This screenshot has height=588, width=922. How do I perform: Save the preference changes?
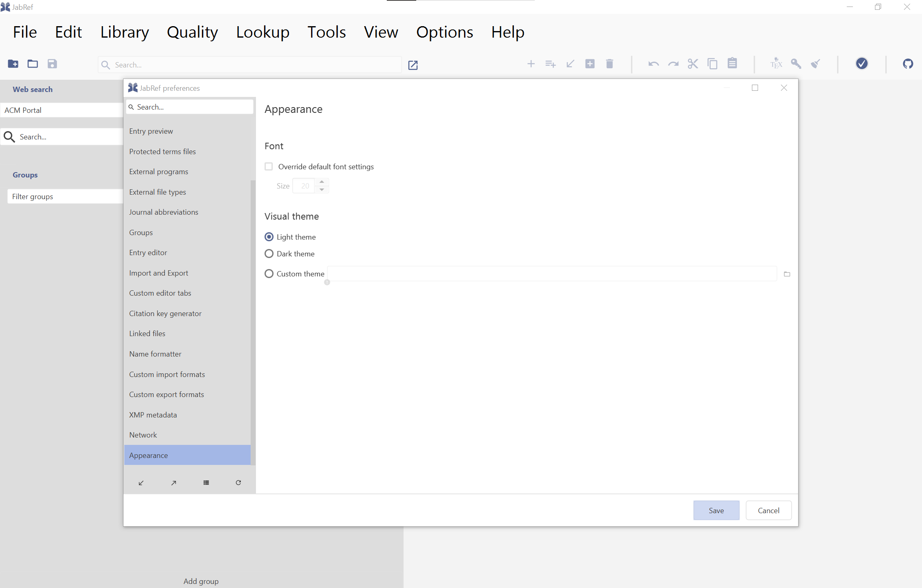pos(716,510)
